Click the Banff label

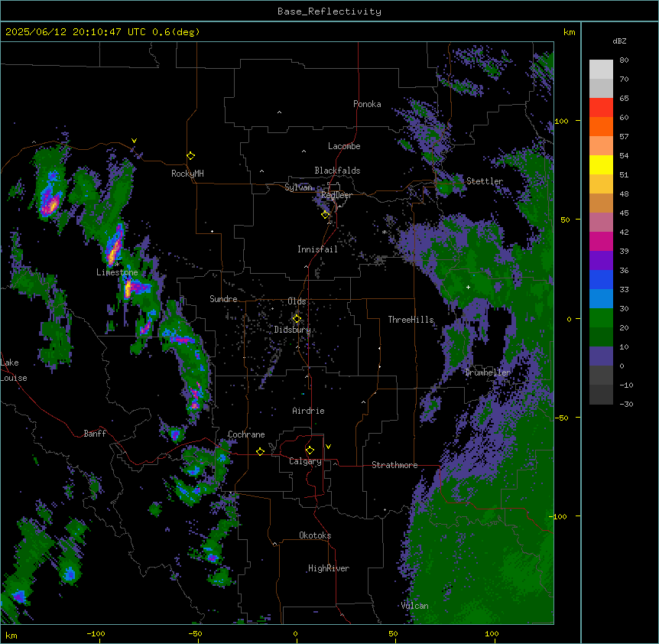point(95,434)
